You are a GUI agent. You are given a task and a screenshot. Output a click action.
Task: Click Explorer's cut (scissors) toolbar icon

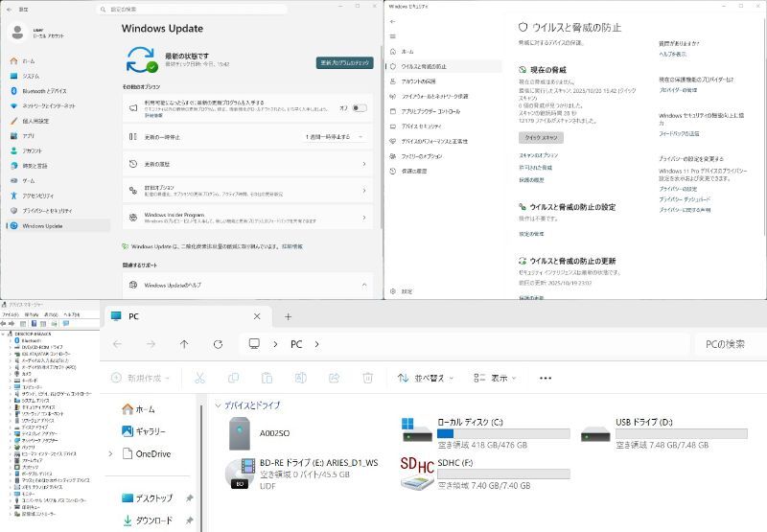(x=199, y=378)
